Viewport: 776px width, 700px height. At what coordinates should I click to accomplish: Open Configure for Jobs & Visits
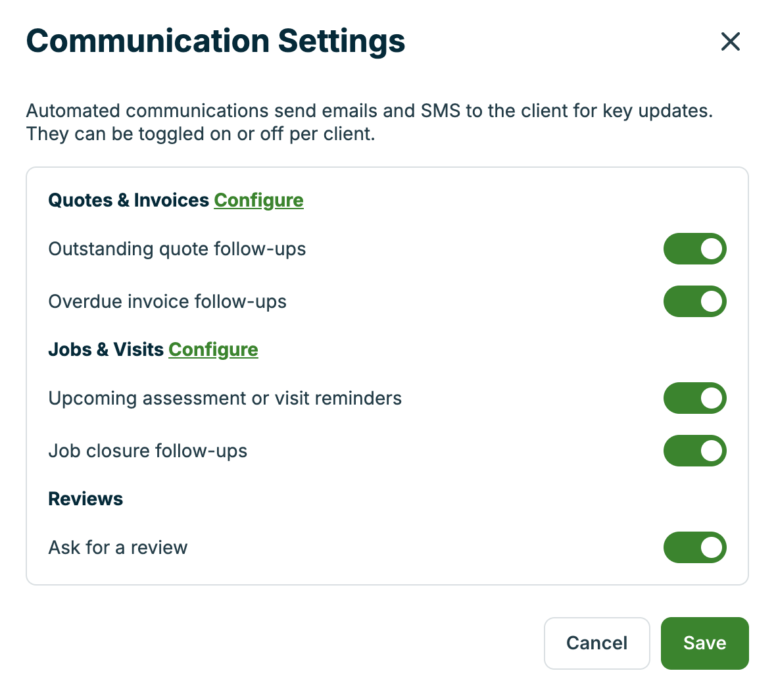point(213,349)
